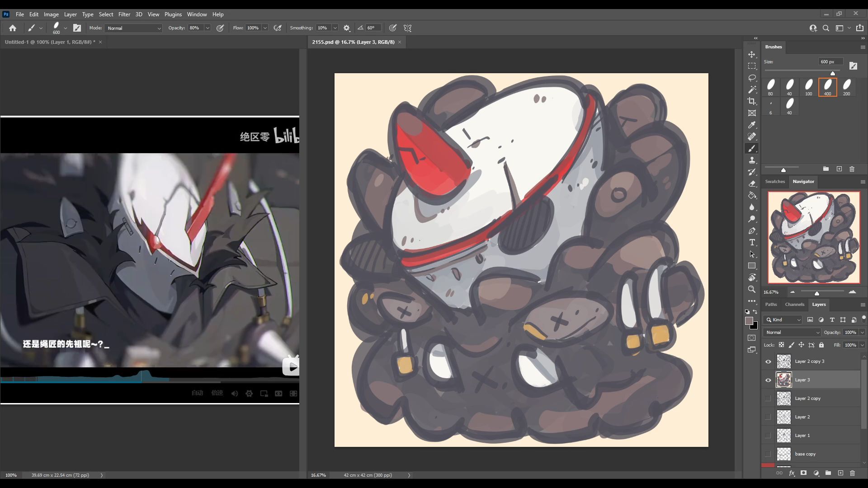Open the layer Fill dropdown arrow

862,345
